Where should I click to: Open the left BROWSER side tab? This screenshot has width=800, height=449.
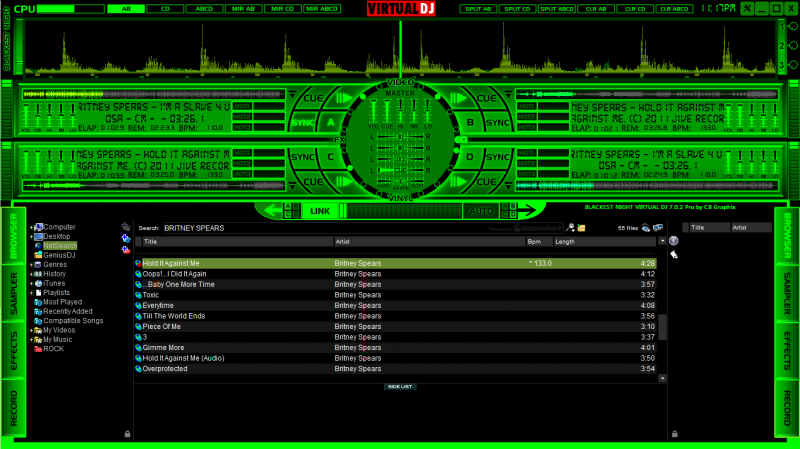tap(13, 236)
